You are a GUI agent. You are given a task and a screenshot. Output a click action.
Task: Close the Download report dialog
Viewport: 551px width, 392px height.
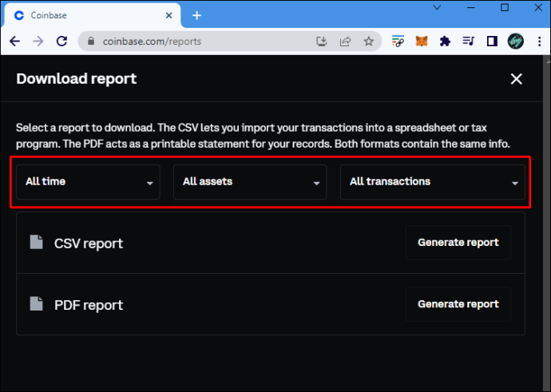[516, 79]
